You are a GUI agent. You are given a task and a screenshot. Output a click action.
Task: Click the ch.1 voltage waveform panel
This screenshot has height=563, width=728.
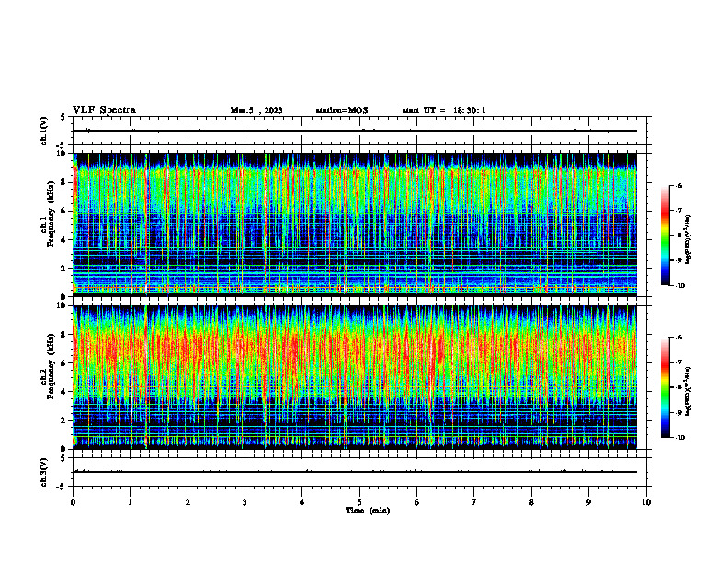[x=359, y=131]
